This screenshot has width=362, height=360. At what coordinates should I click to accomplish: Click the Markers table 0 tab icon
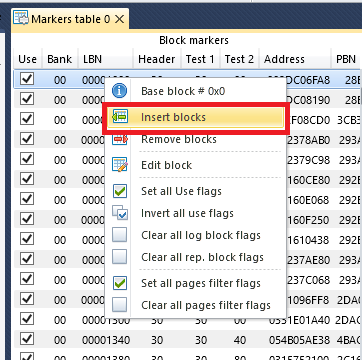coord(21,19)
